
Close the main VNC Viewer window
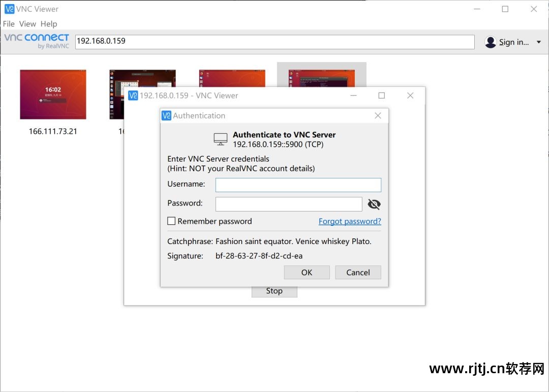534,9
